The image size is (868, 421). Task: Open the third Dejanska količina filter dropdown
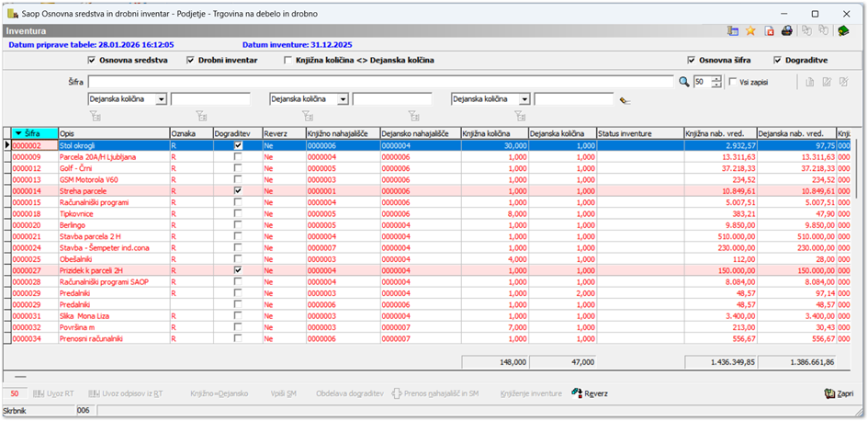524,98
